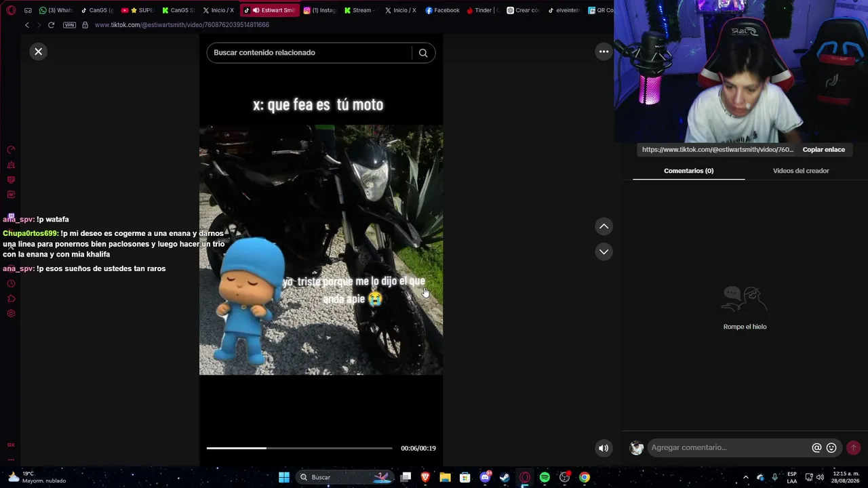Open Settings gear icon in Opera sidebar
Screen dimensions: 868x488
(x=11, y=314)
